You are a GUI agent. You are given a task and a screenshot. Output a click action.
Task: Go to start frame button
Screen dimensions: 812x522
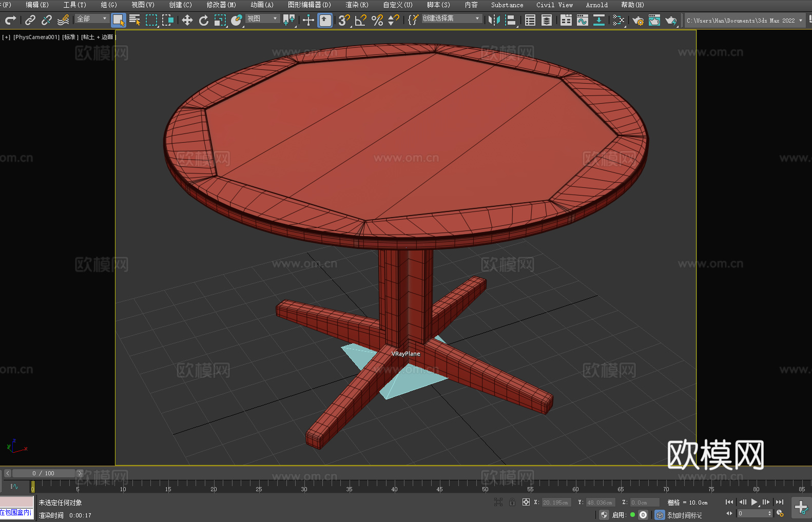pos(729,502)
